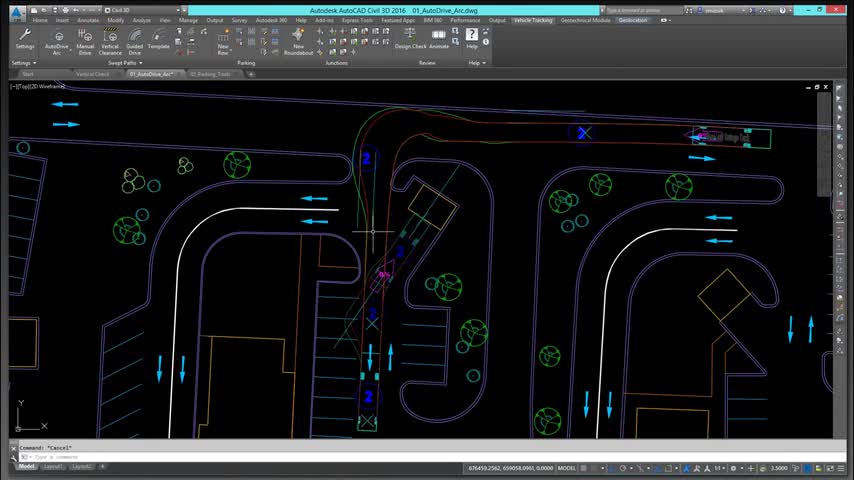Screen dimensions: 854x480
Task: Switch to the Layout1 tab
Action: [53, 467]
